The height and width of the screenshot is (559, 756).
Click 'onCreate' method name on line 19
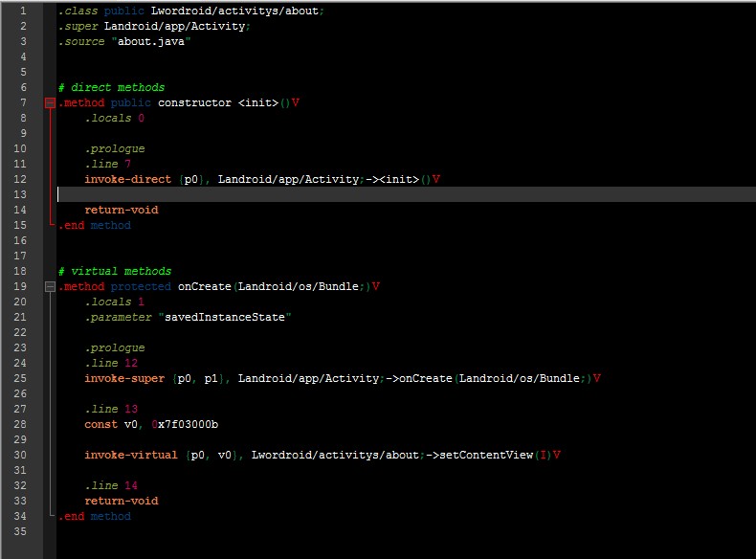(205, 286)
